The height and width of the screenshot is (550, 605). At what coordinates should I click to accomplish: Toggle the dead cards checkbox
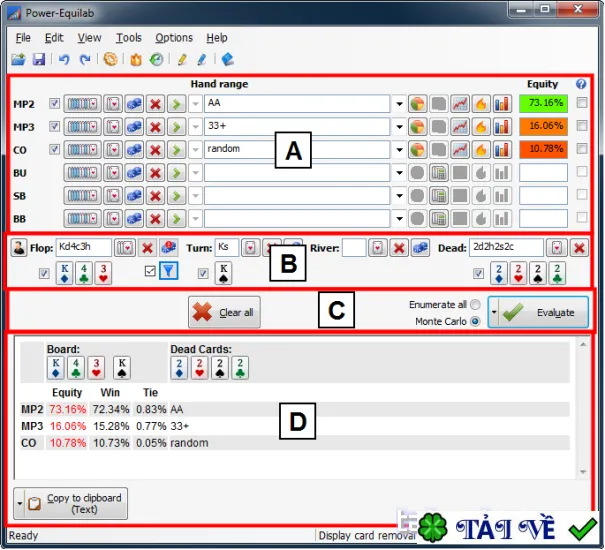coord(478,274)
